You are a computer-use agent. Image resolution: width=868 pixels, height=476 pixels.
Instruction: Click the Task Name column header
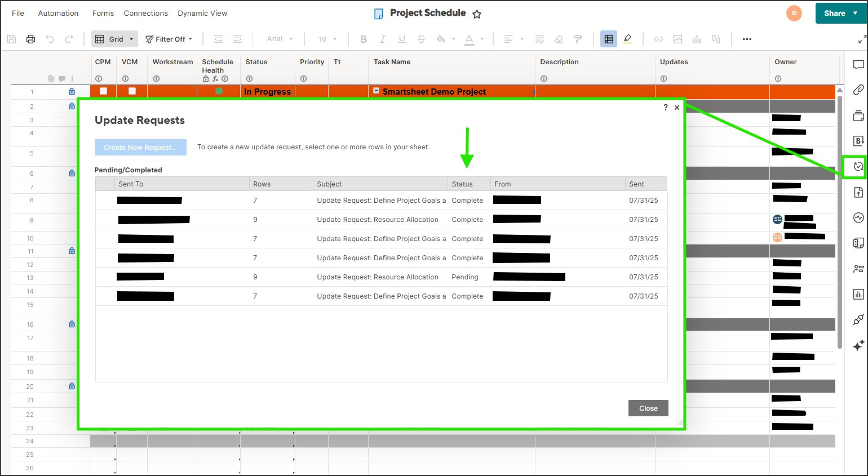click(x=392, y=62)
